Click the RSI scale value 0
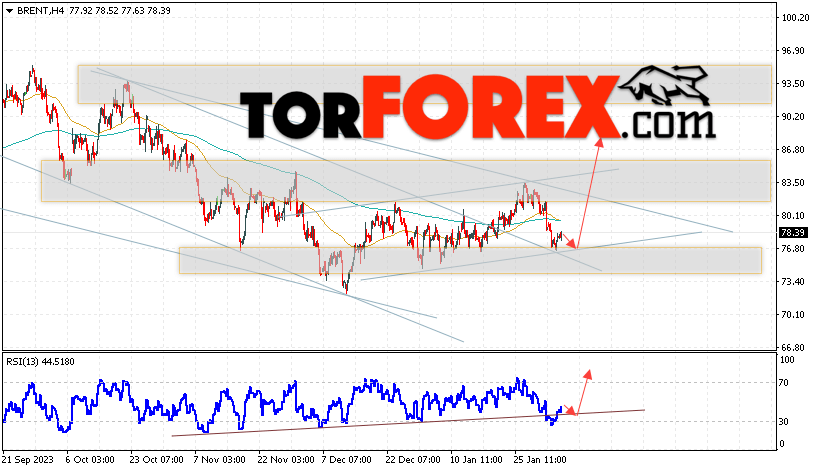The width and height of the screenshot is (816, 471). point(782,444)
